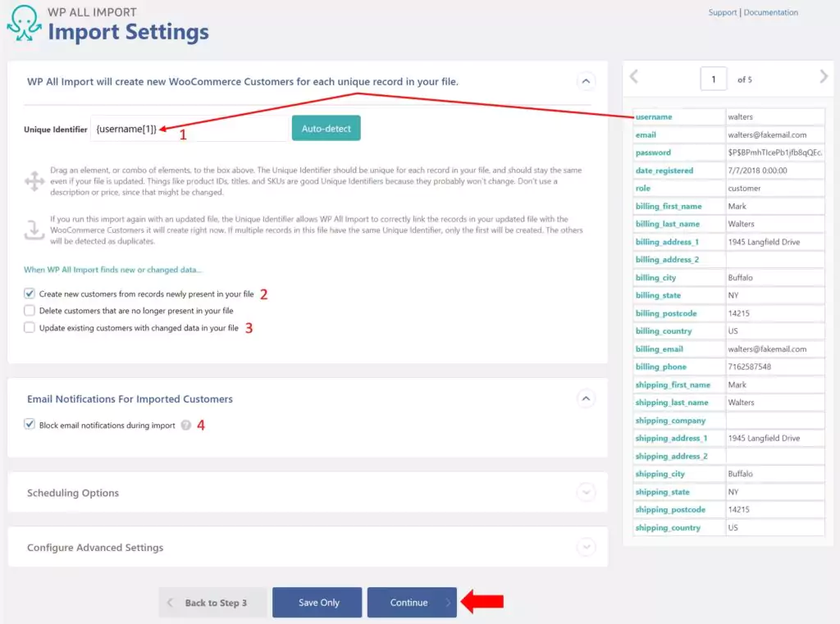This screenshot has height=624, width=840.
Task: Toggle Create new customers checkbox
Action: click(30, 294)
